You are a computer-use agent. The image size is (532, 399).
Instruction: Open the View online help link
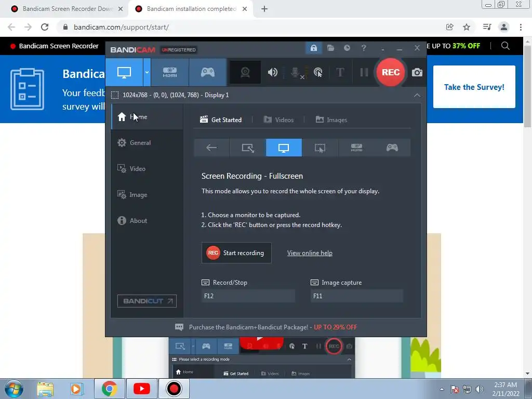pyautogui.click(x=310, y=253)
